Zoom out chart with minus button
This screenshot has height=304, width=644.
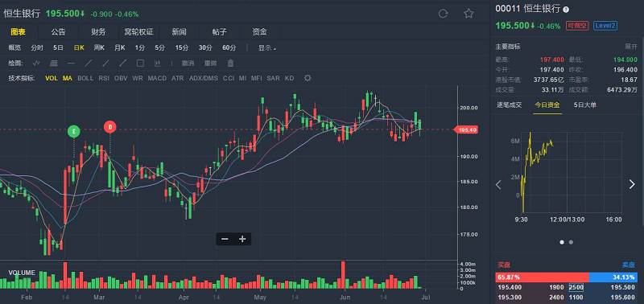[225, 239]
